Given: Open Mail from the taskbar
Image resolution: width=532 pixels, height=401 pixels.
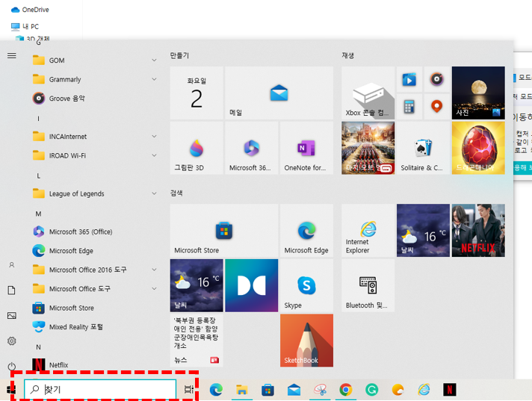Looking at the screenshot, I should (294, 390).
